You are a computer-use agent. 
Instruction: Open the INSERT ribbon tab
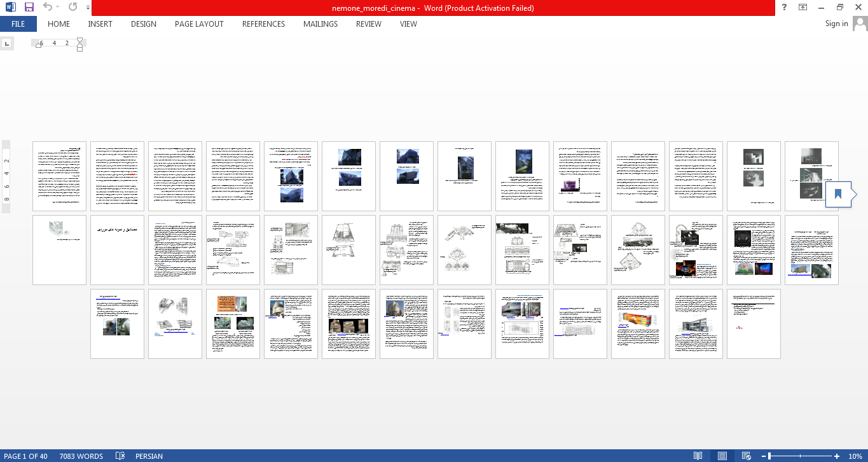pos(100,24)
